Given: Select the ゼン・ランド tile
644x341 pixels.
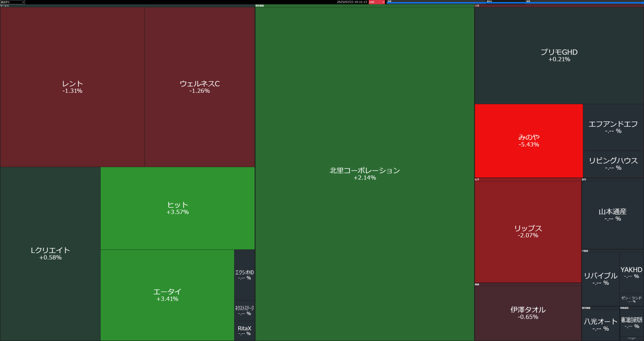Looking at the screenshot, I should point(631,299).
